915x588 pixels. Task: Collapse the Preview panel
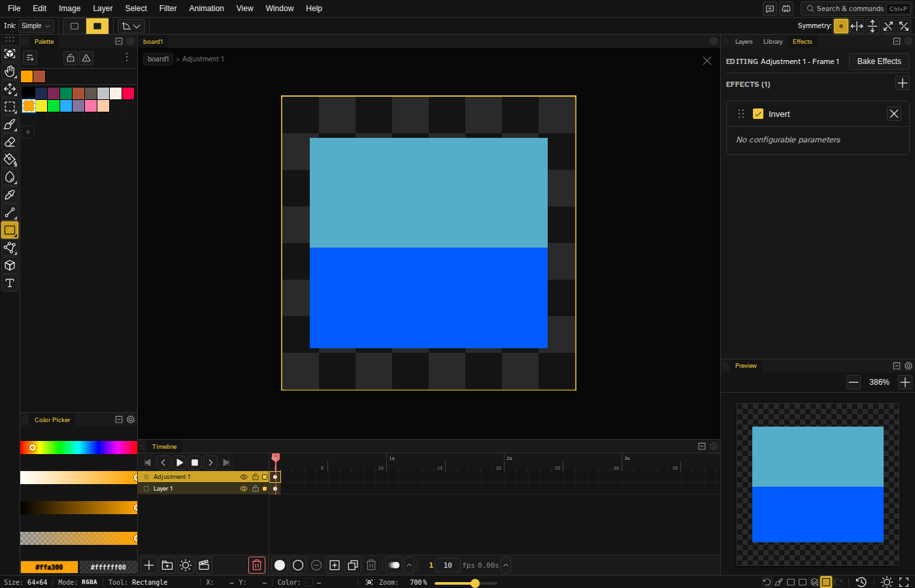pyautogui.click(x=897, y=366)
